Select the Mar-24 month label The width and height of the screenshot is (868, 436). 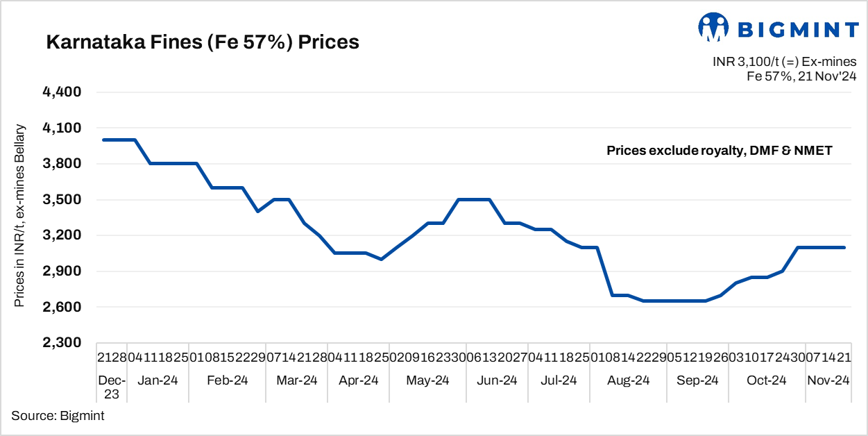point(297,380)
